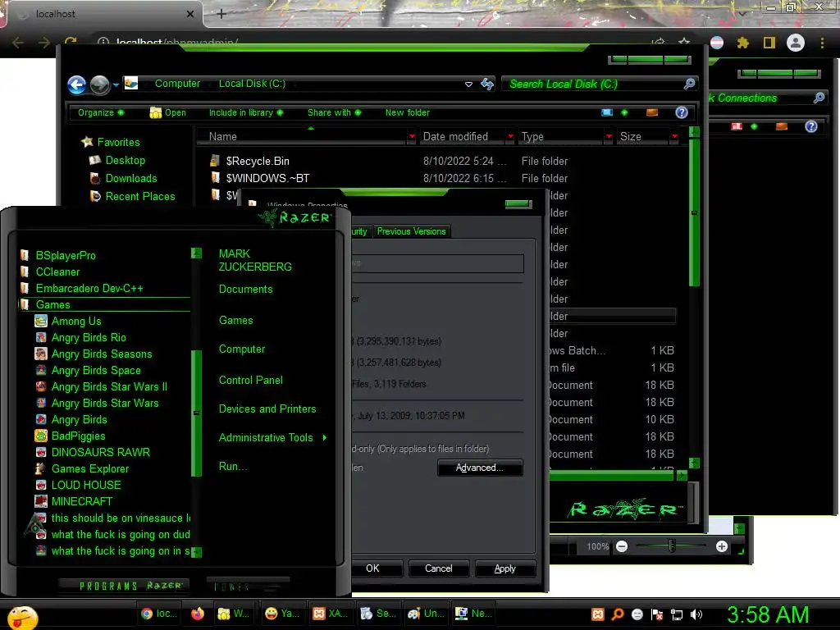Open Control Panel from start menu

click(251, 381)
